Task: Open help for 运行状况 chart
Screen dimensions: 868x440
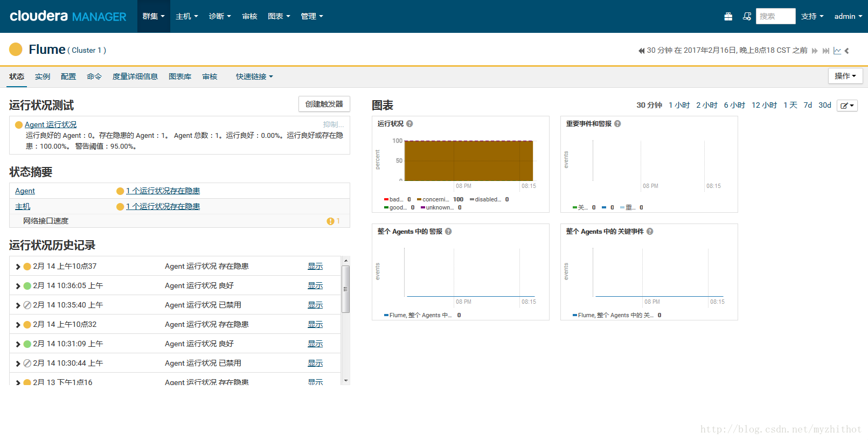Action: (x=409, y=124)
